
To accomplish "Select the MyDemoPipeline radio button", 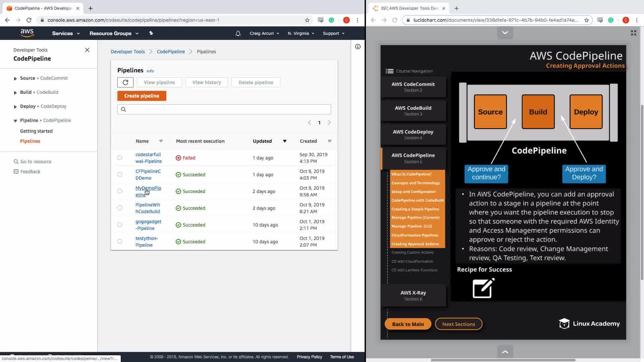I will pos(120,191).
